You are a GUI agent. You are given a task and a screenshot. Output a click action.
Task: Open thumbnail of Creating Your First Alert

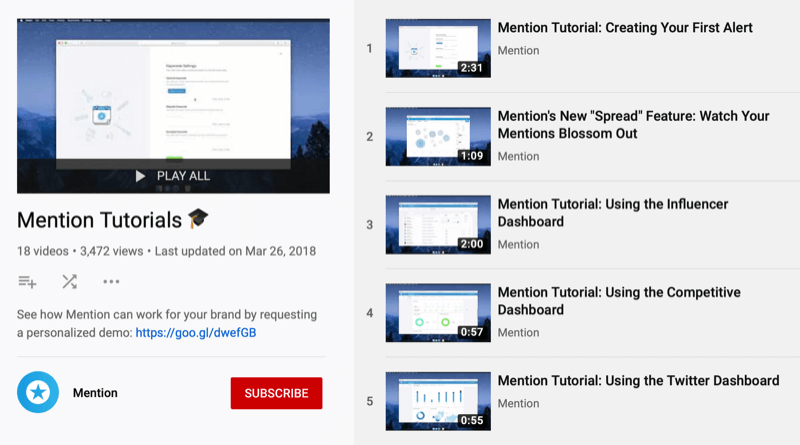point(438,48)
